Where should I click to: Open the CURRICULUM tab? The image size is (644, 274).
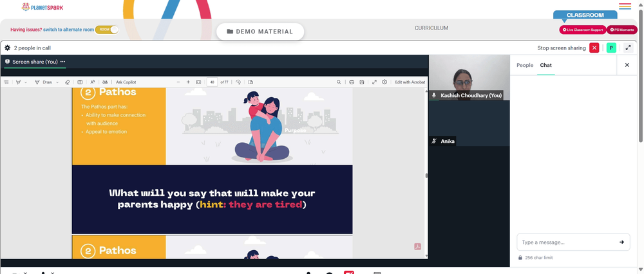click(x=431, y=28)
